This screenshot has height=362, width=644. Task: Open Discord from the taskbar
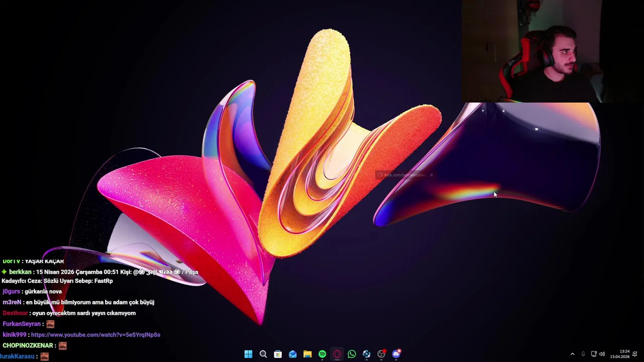tap(396, 354)
